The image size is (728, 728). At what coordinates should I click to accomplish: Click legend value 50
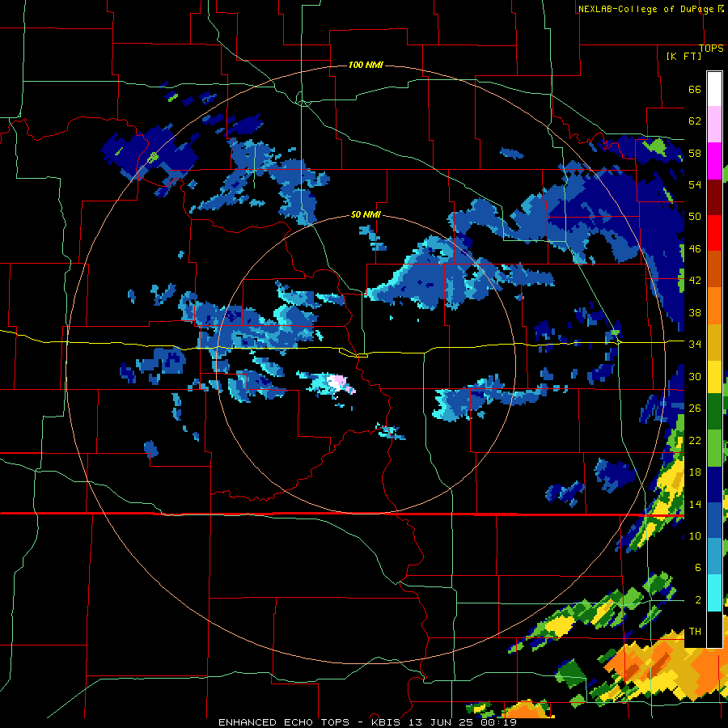click(695, 217)
